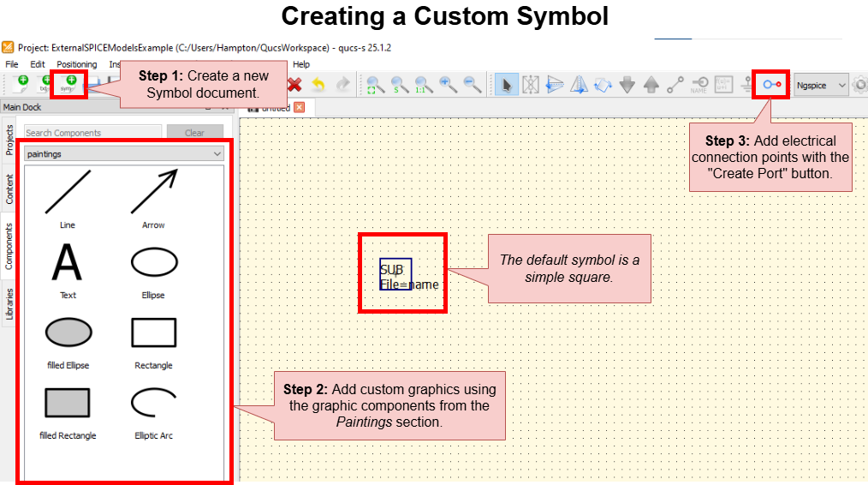The width and height of the screenshot is (868, 485).
Task: Create a new symbol document
Action: coord(68,85)
